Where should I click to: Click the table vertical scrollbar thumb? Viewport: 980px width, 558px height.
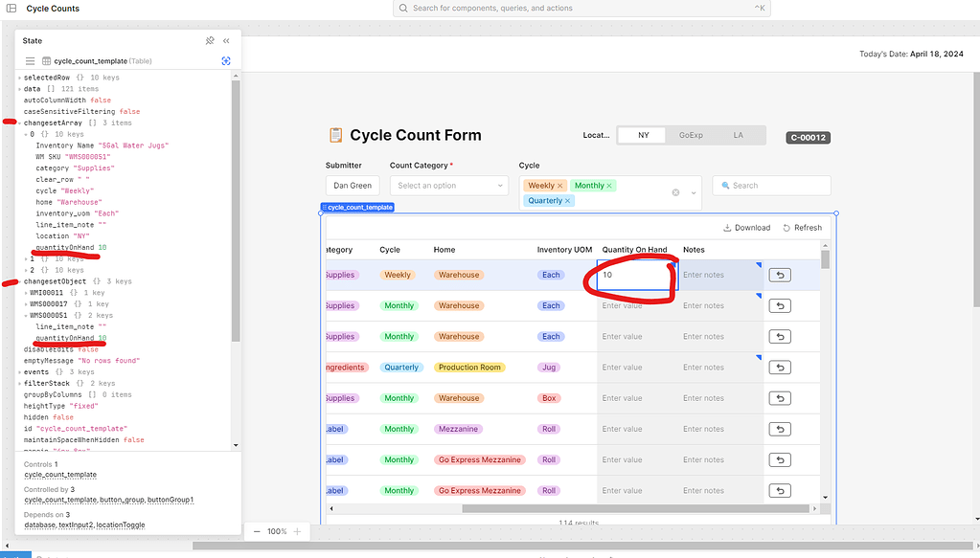825,259
